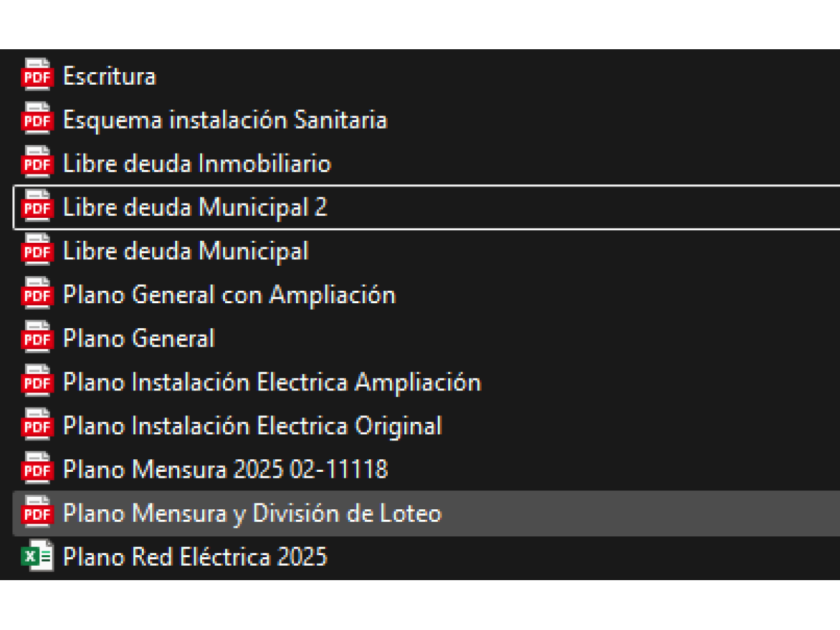
Task: Select Plano Instalación Electrica Ampliación name
Action: click(x=272, y=382)
